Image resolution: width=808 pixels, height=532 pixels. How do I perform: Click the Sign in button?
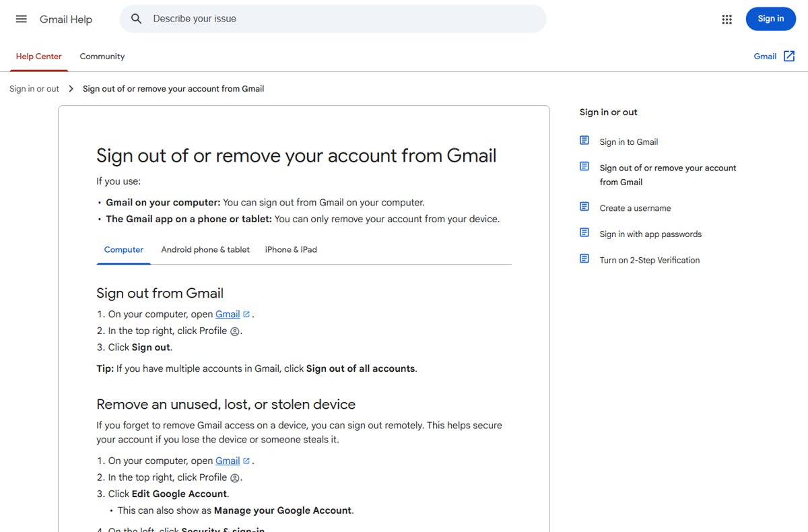tap(771, 19)
